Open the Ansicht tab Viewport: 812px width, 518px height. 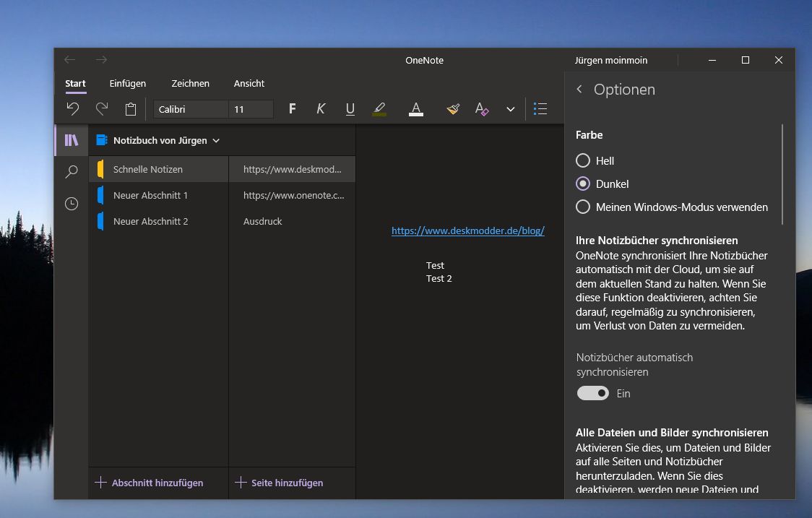[249, 83]
